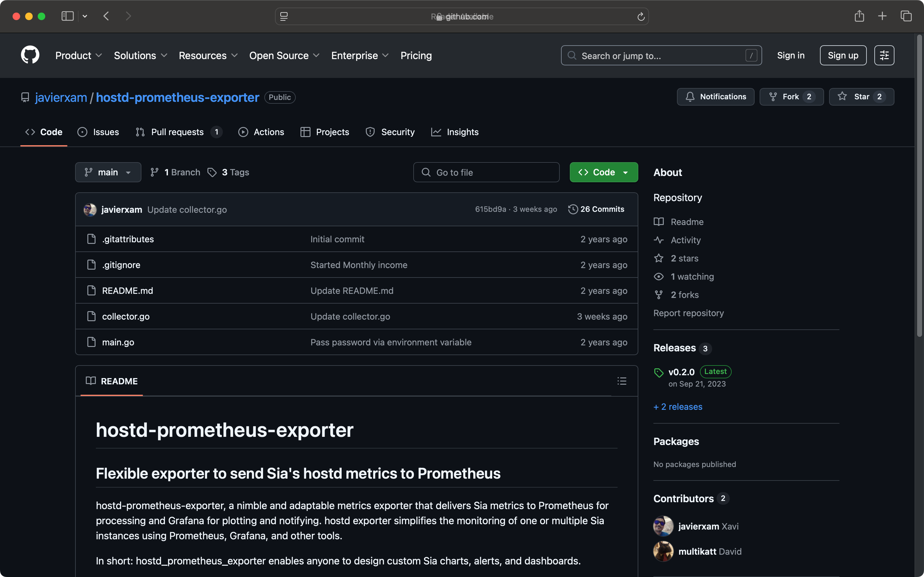Open the green Code dropdown button
Screen dimensions: 924x577
[603, 172]
